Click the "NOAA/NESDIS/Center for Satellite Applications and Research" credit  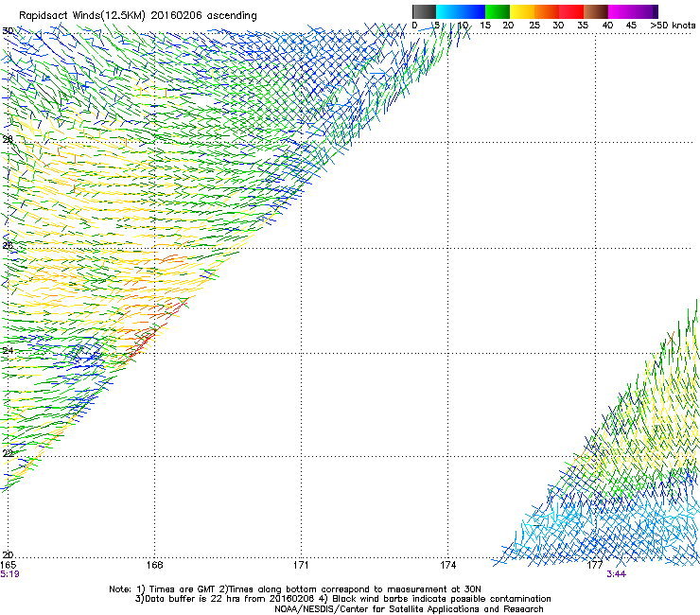tap(409, 609)
